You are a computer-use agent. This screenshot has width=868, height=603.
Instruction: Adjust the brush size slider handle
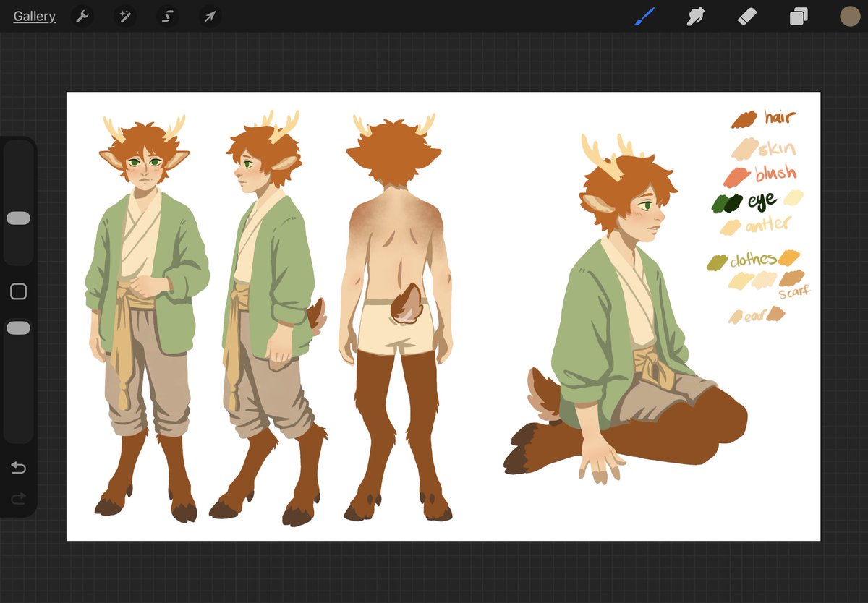click(x=18, y=218)
